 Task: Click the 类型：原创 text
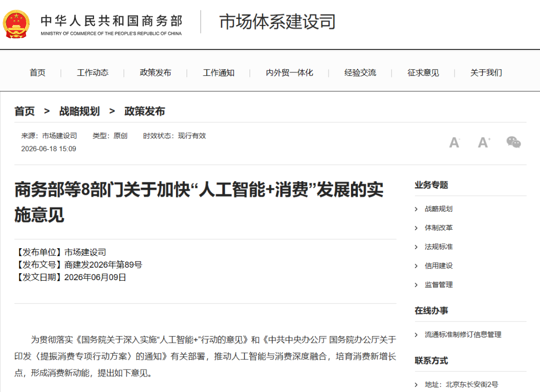(110, 135)
